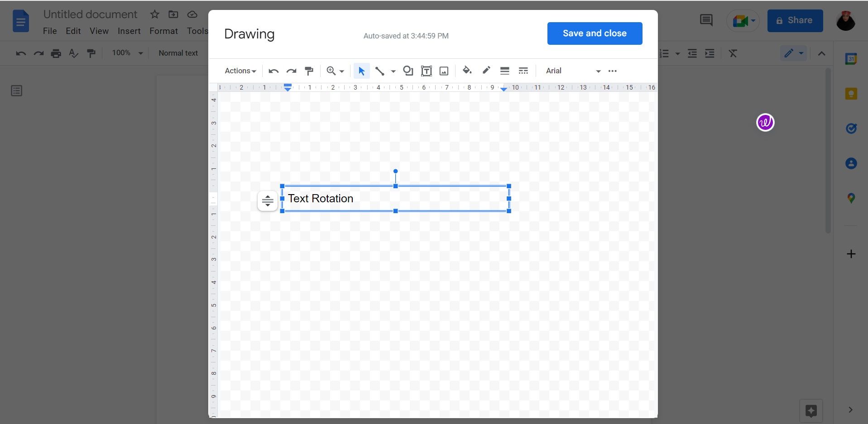Click inside the Text Rotation text box
This screenshot has height=424, width=868.
[x=395, y=199]
